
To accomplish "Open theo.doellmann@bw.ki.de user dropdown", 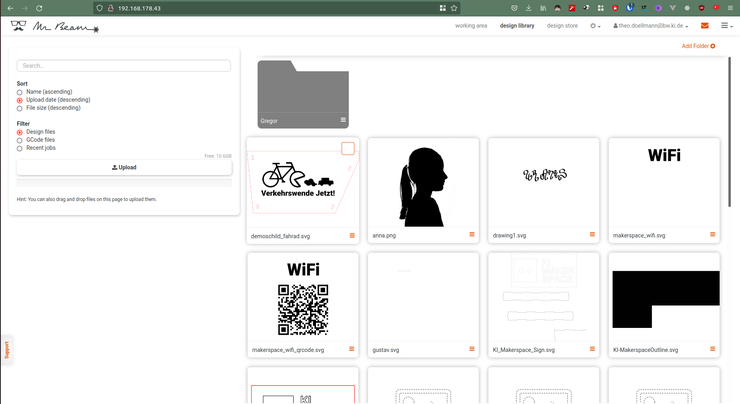I will pos(650,26).
